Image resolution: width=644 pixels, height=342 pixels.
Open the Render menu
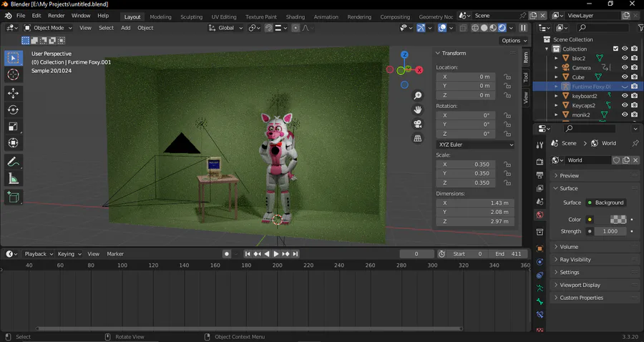pyautogui.click(x=57, y=16)
